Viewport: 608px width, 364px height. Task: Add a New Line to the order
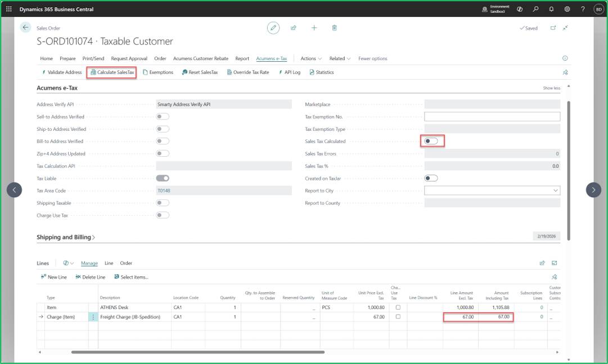point(54,277)
